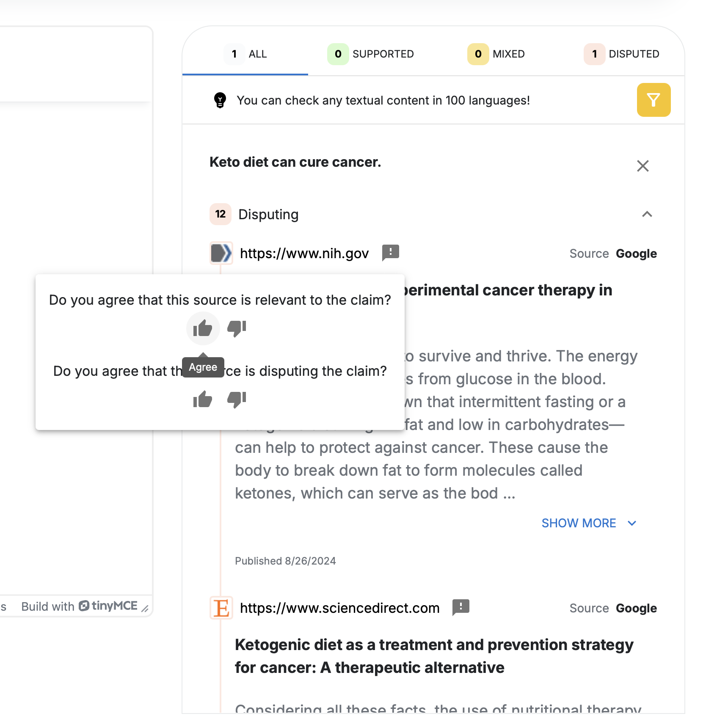Click the claim text 'Keto diet can cure cancer.'

(295, 162)
